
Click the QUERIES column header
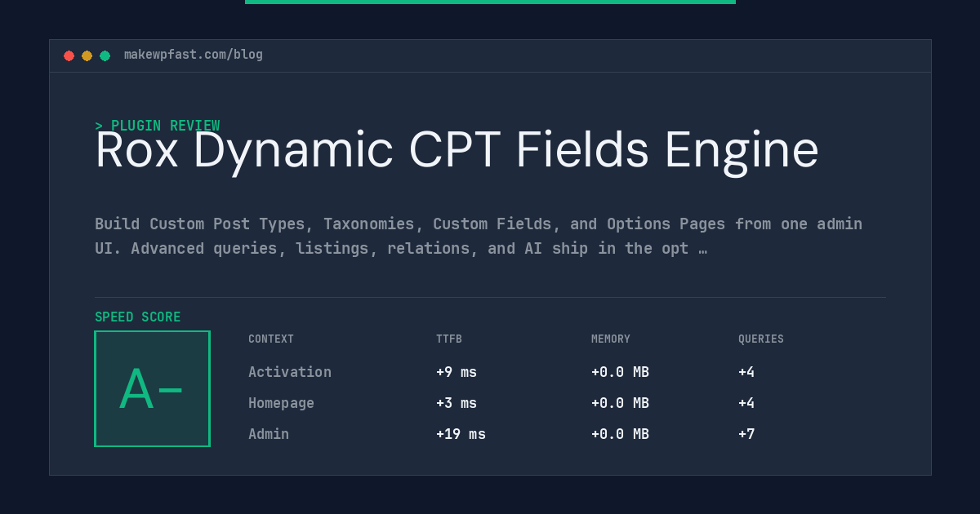(761, 339)
